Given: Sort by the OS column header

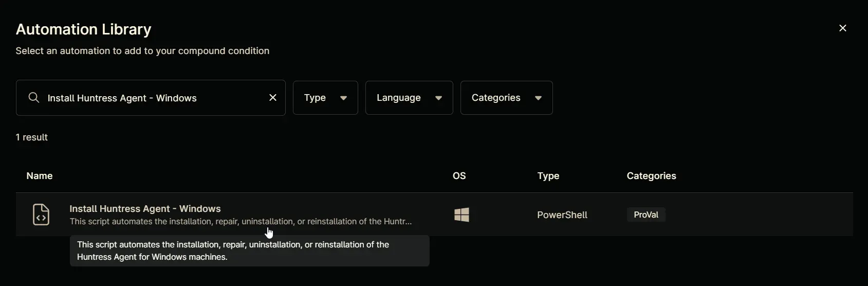Looking at the screenshot, I should [x=459, y=176].
